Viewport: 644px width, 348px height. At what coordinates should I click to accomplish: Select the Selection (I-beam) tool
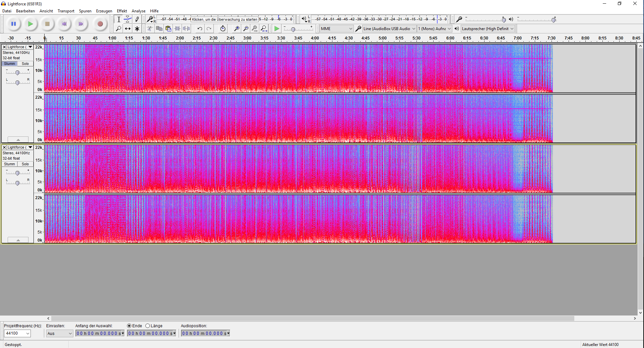tap(119, 19)
